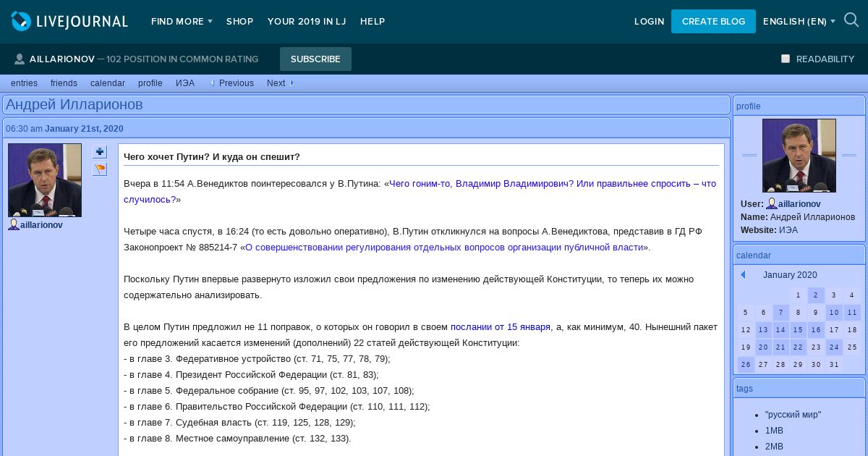Open the friends tab
Viewport: 868px width, 456px height.
(x=64, y=83)
